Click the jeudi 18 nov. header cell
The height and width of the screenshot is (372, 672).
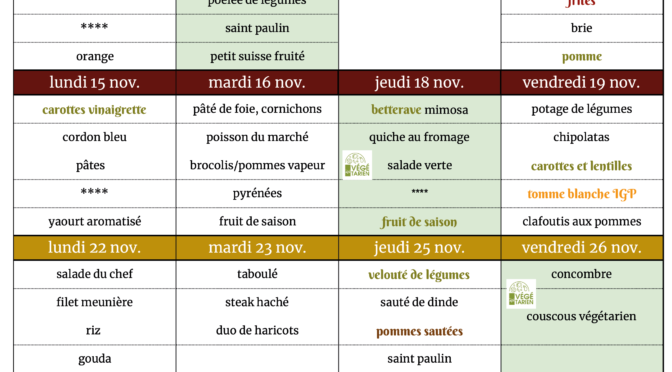420,82
